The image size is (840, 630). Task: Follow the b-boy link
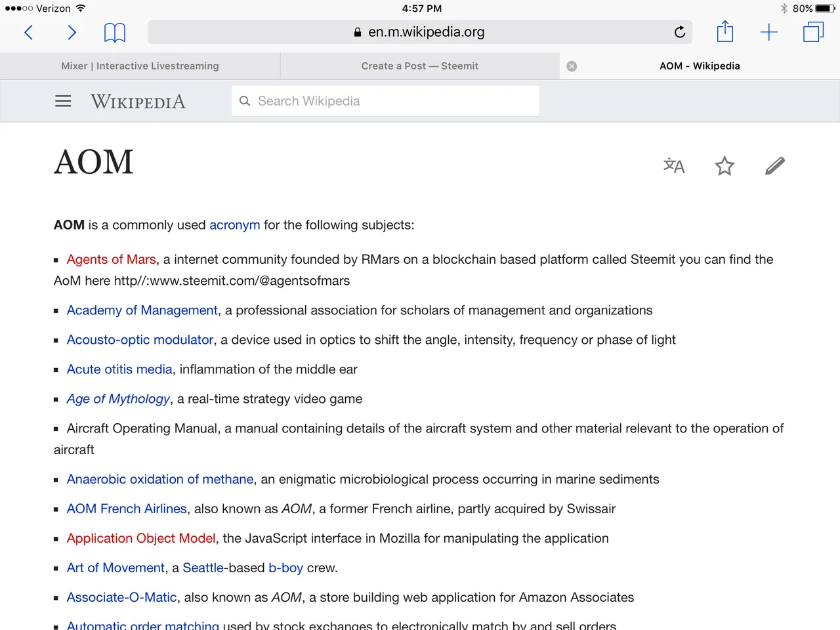(286, 568)
